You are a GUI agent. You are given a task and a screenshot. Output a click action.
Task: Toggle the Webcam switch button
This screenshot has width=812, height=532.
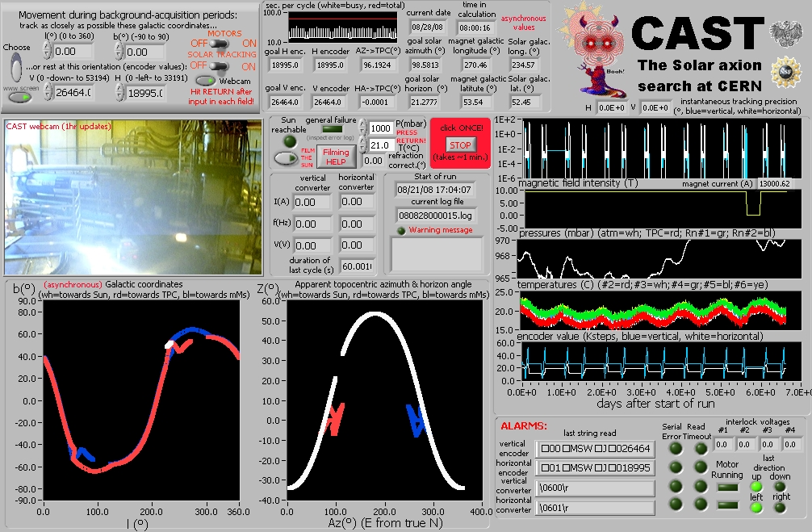[206, 81]
